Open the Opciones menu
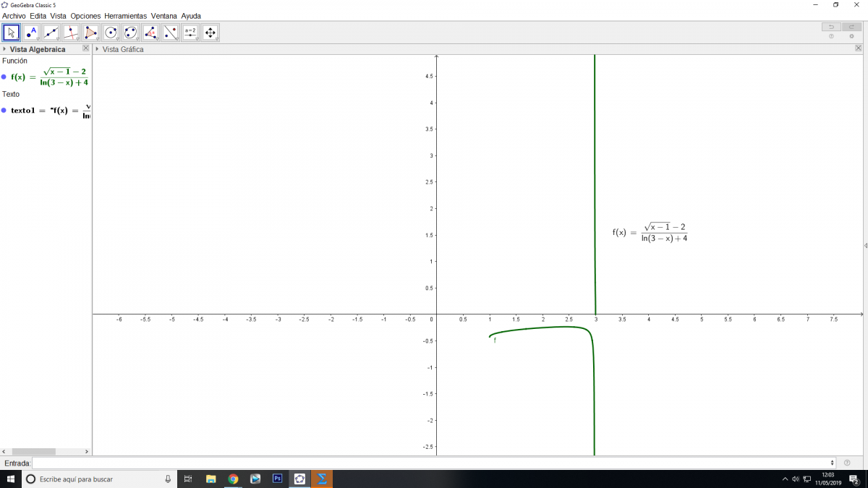The image size is (868, 488). (x=85, y=16)
